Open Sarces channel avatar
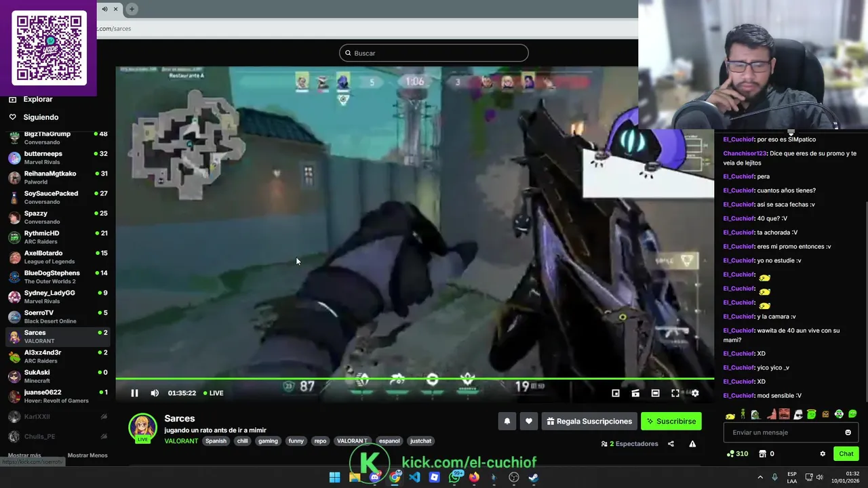 coord(142,427)
